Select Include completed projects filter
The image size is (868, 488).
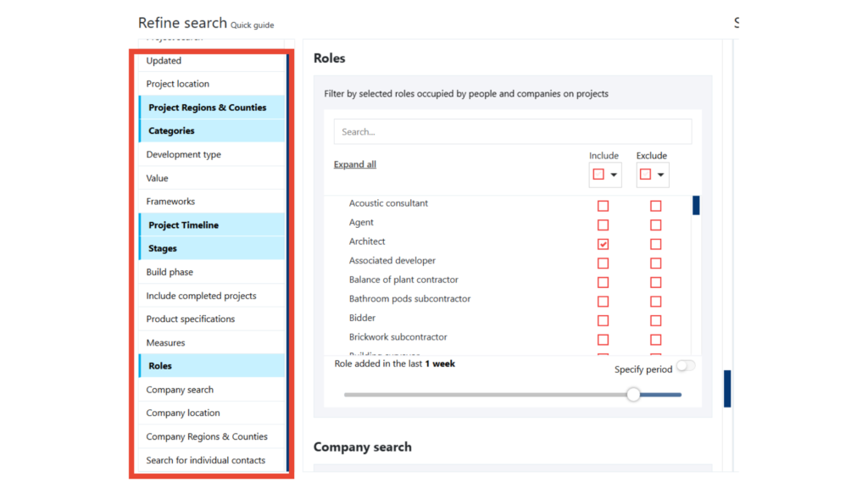pyautogui.click(x=201, y=296)
